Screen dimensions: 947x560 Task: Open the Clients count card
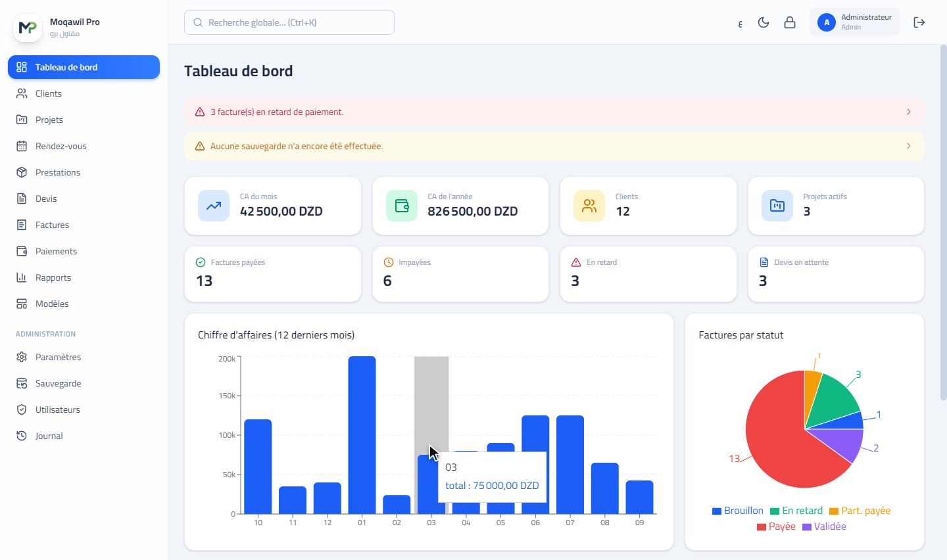(648, 206)
